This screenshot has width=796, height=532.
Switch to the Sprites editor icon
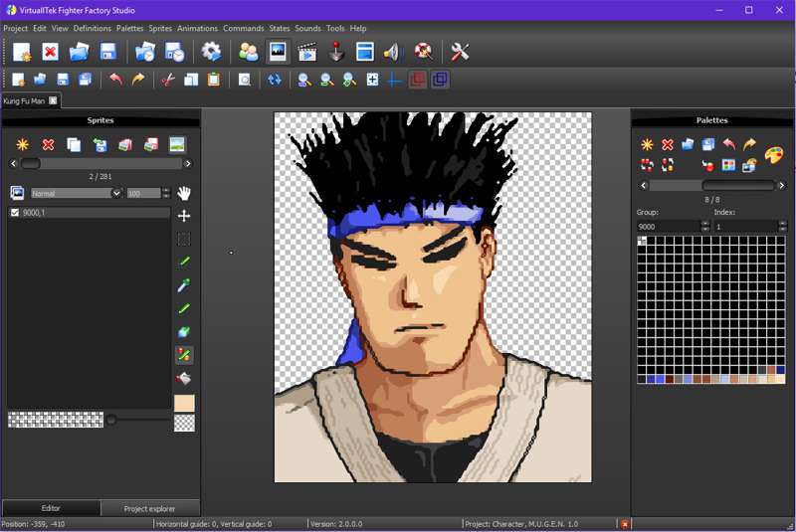click(x=278, y=52)
